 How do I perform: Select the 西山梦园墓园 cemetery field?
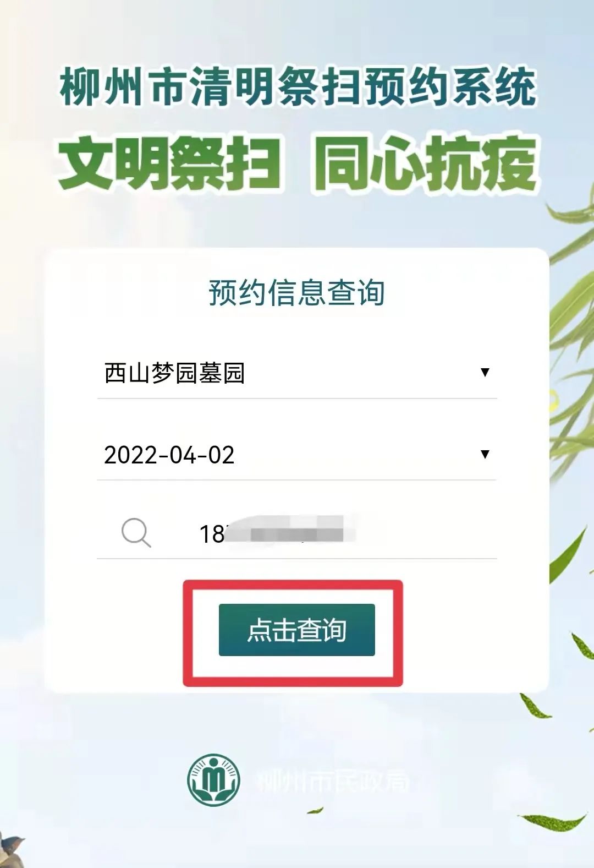click(297, 373)
